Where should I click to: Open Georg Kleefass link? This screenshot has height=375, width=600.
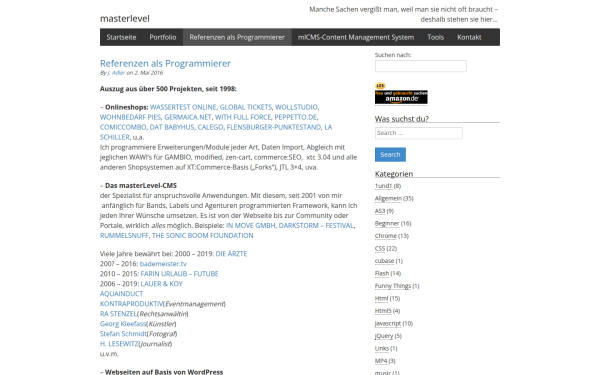(123, 323)
